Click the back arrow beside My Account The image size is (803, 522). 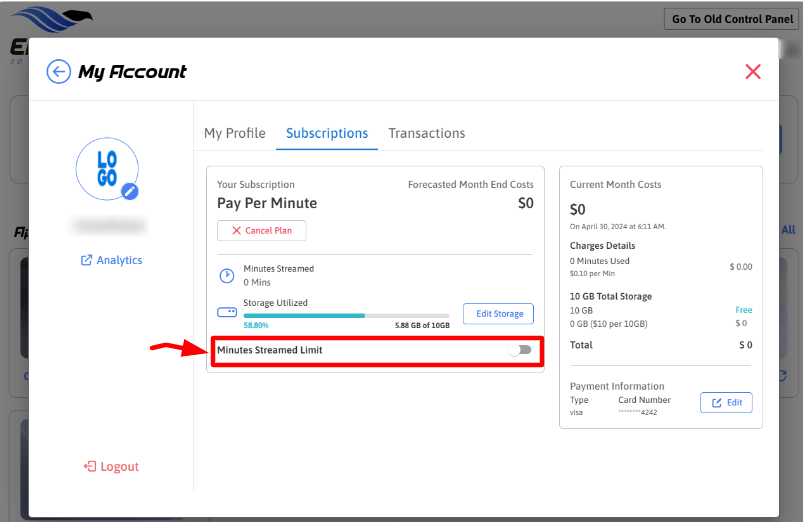[x=58, y=71]
